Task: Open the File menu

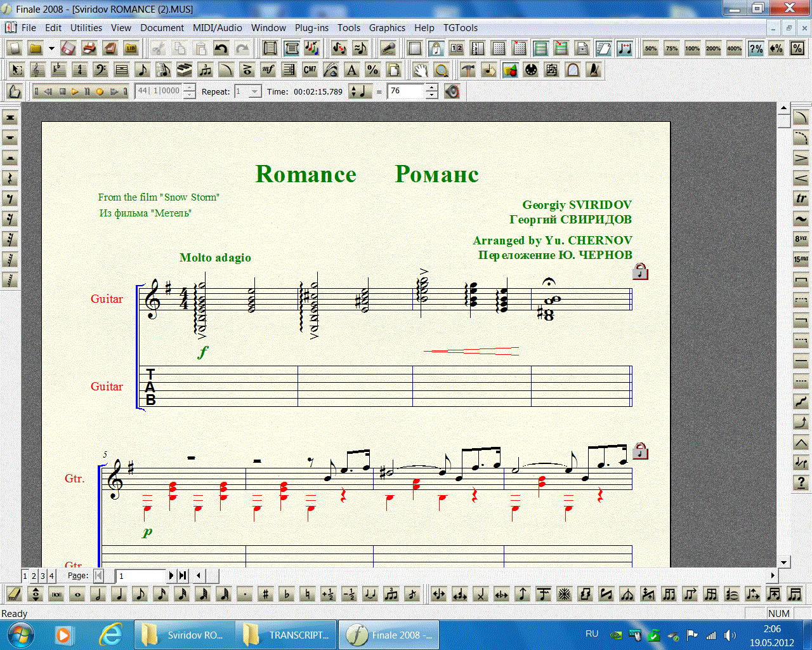Action: (29, 28)
